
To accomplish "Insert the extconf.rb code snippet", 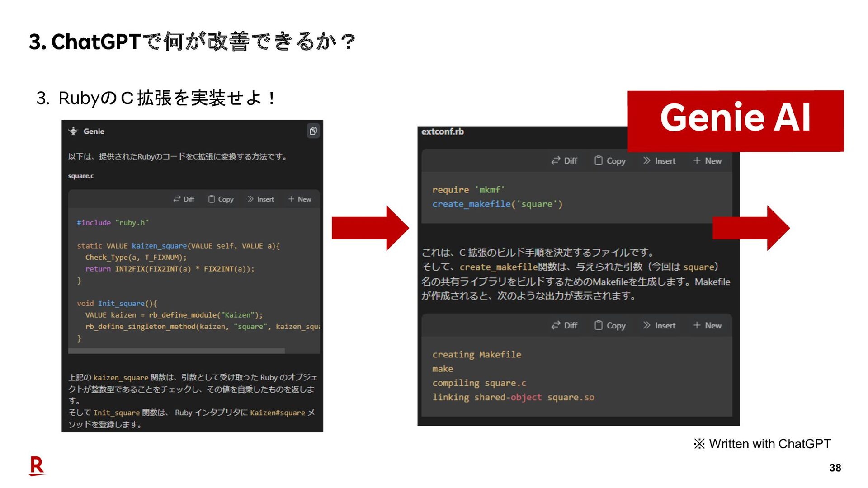I will pos(659,161).
